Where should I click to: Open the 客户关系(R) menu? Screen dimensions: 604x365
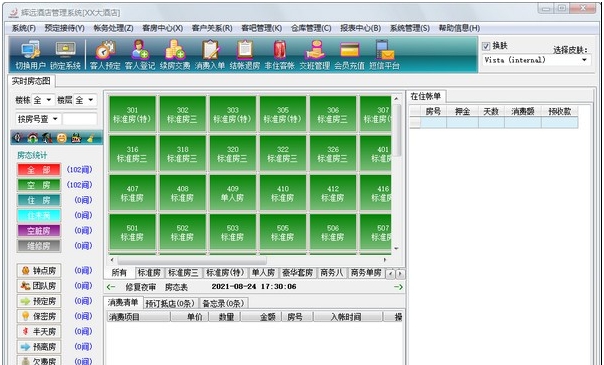tap(212, 28)
